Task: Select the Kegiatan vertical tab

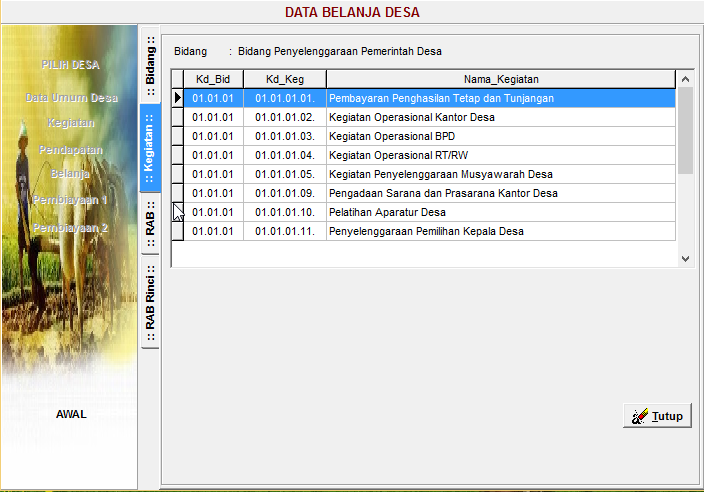Action: pyautogui.click(x=150, y=150)
